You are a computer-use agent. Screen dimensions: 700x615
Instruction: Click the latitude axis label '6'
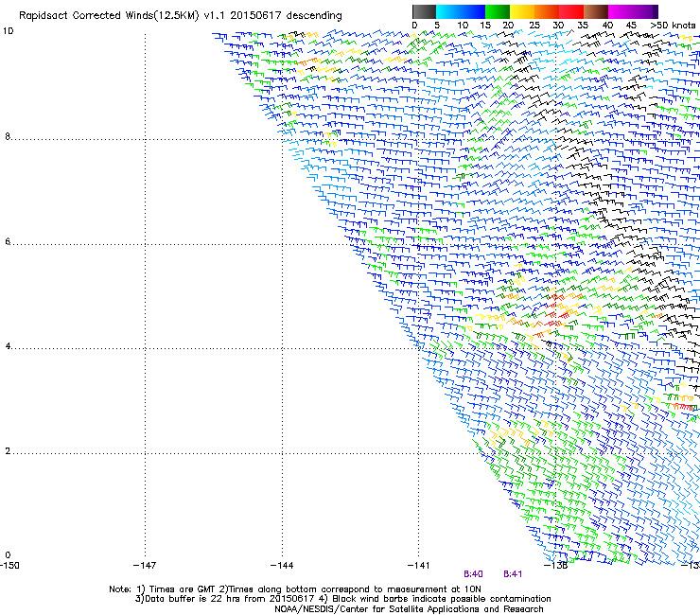point(8,241)
